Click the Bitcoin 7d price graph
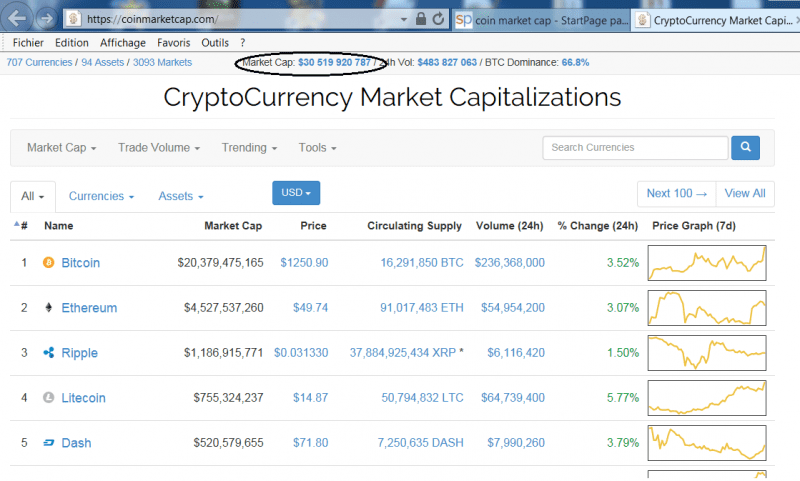This screenshot has height=481, width=800. point(707,263)
